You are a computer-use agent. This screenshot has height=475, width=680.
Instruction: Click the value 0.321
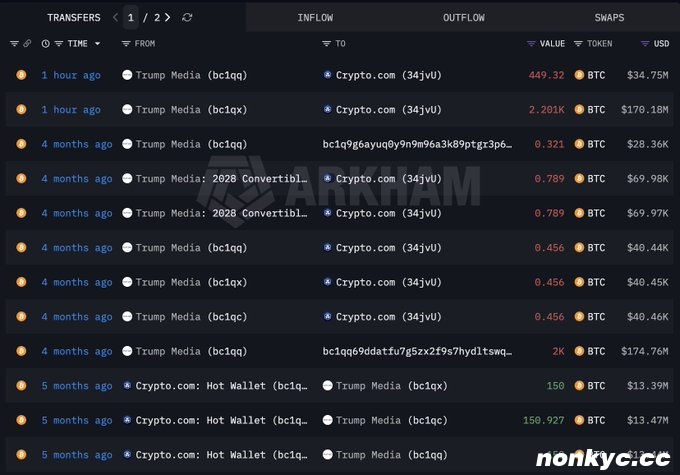pos(549,144)
